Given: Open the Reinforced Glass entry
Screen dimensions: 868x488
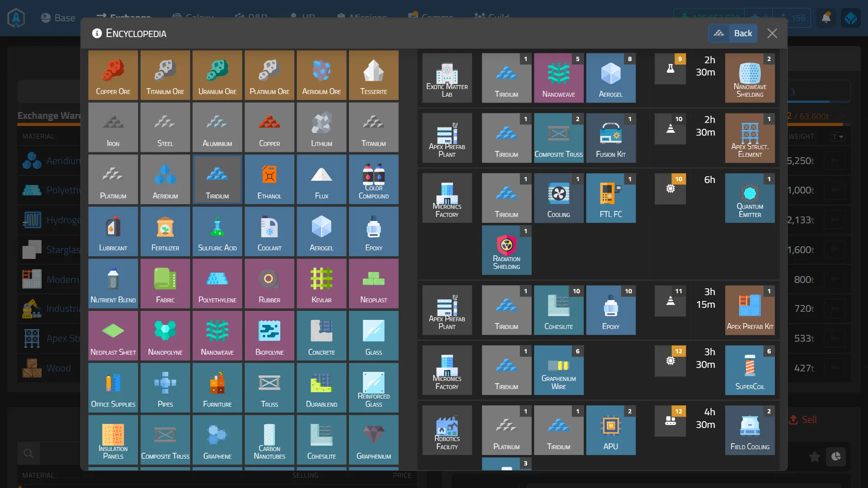Looking at the screenshot, I should pyautogui.click(x=373, y=388).
